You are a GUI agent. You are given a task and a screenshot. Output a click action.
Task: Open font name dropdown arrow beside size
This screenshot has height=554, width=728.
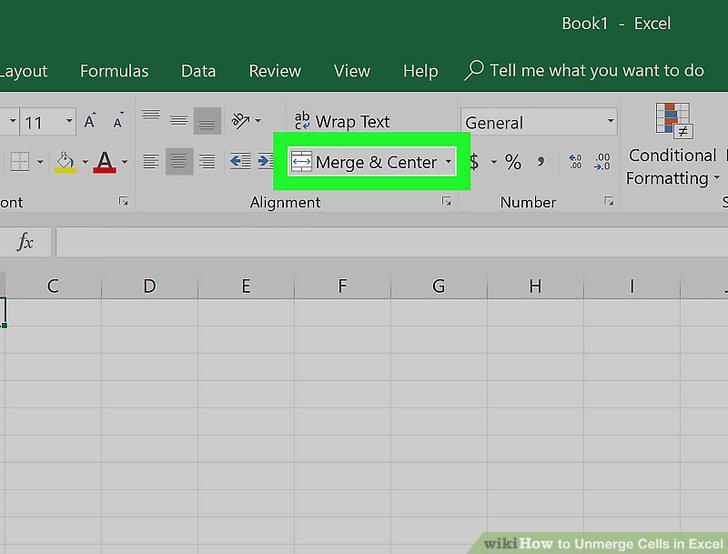point(13,121)
